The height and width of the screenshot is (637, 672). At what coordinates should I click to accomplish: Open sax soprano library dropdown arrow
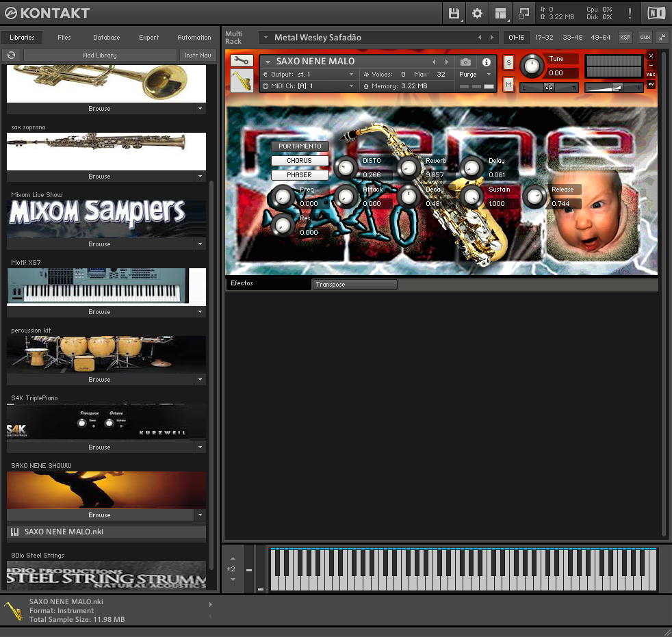click(x=200, y=176)
